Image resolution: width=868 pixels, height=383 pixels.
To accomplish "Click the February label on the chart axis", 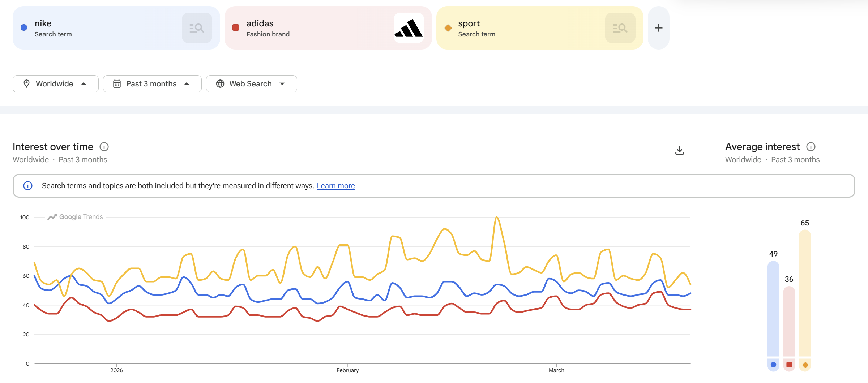I will [x=347, y=370].
